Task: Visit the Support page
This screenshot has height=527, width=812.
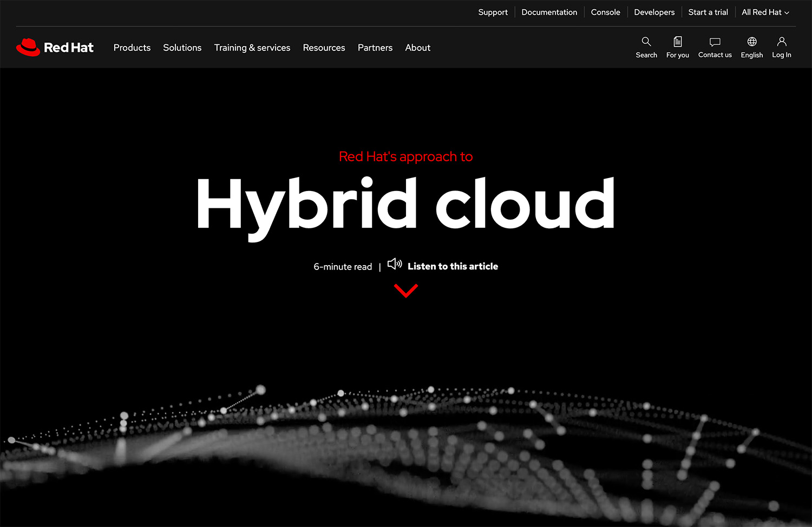Action: (493, 12)
